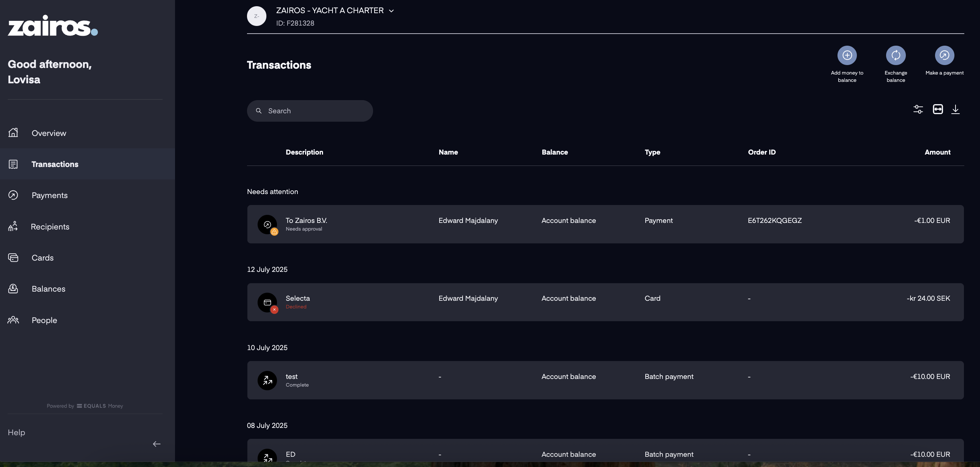980x467 pixels.
Task: Click the Type column header
Action: pyautogui.click(x=653, y=152)
